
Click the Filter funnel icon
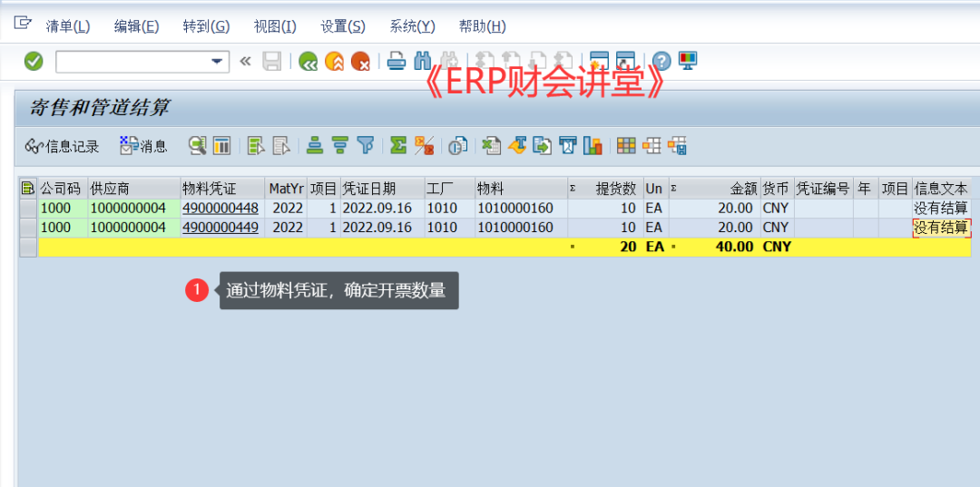click(366, 145)
